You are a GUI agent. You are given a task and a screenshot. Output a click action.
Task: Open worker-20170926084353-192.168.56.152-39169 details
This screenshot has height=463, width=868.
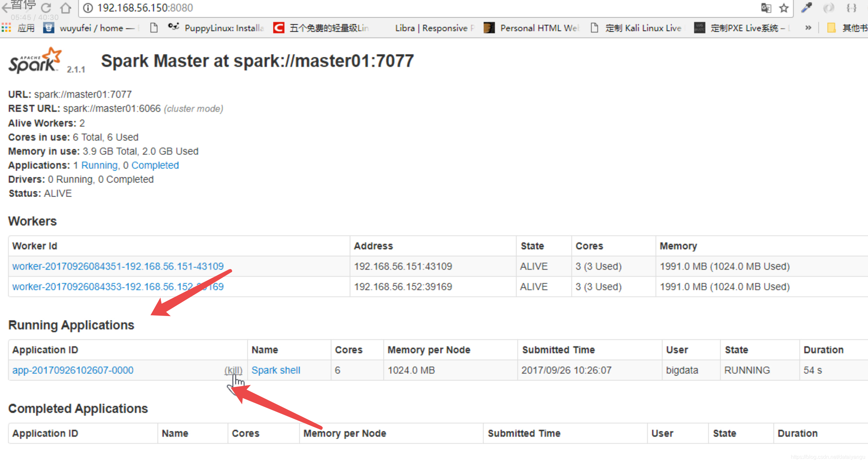coord(118,286)
